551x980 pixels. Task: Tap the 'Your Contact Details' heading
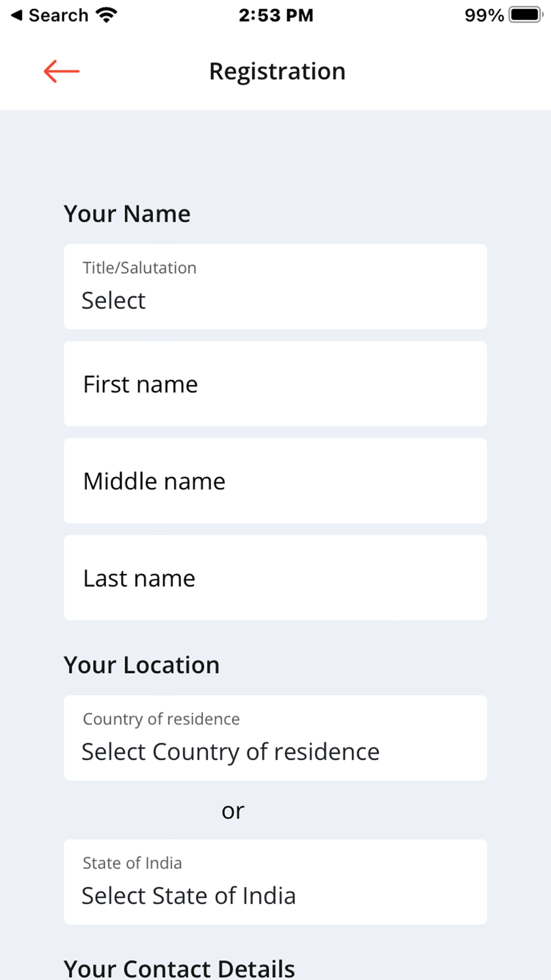pos(180,968)
